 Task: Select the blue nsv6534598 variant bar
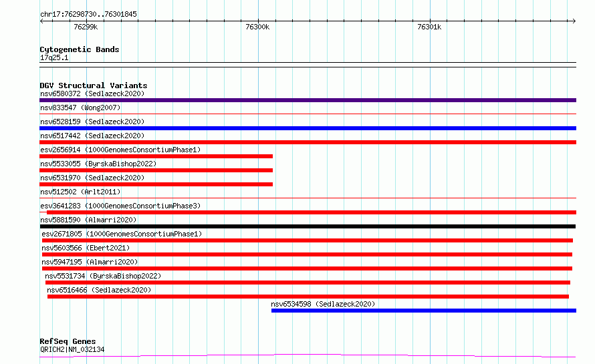424,311
